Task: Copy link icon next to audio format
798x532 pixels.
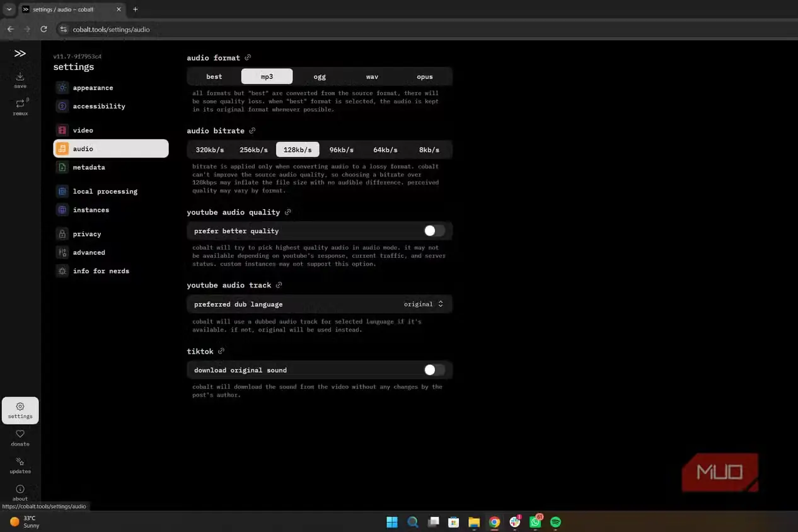Action: (248, 57)
